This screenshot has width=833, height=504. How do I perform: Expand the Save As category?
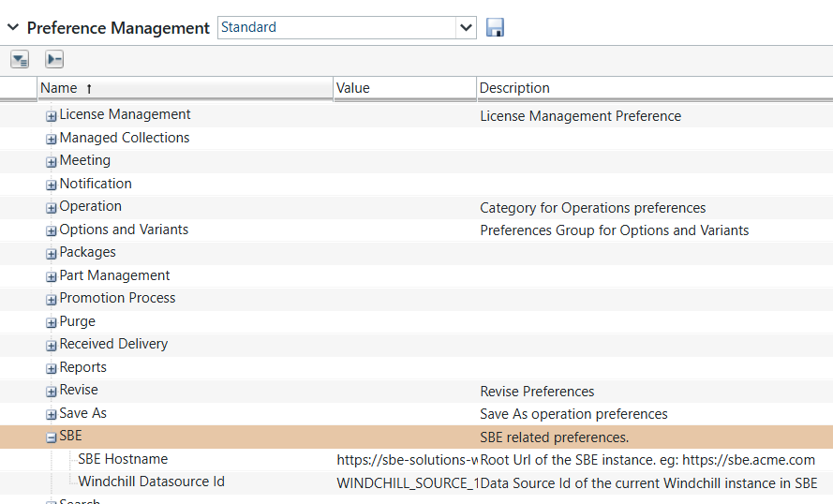(52, 414)
